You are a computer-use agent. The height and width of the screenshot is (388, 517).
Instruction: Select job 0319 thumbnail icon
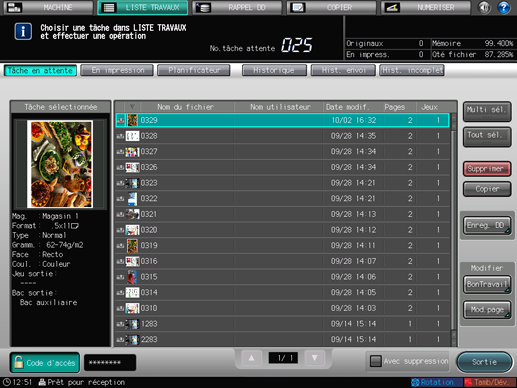(x=132, y=246)
